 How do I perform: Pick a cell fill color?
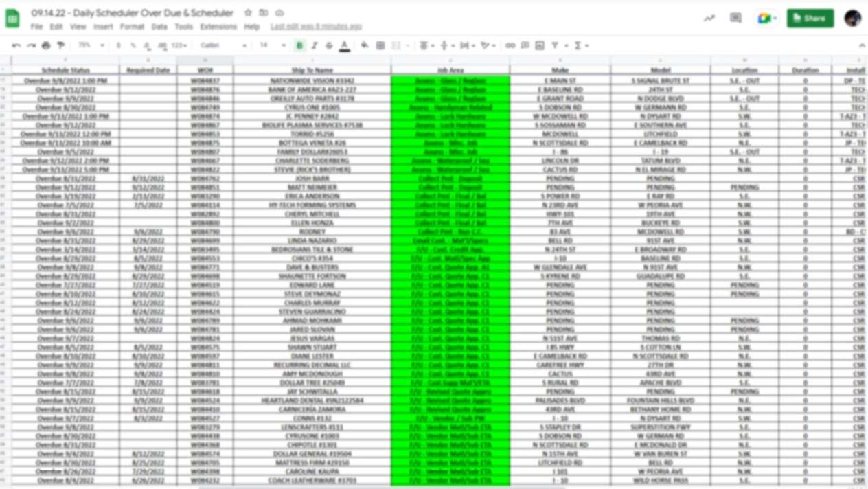[365, 45]
